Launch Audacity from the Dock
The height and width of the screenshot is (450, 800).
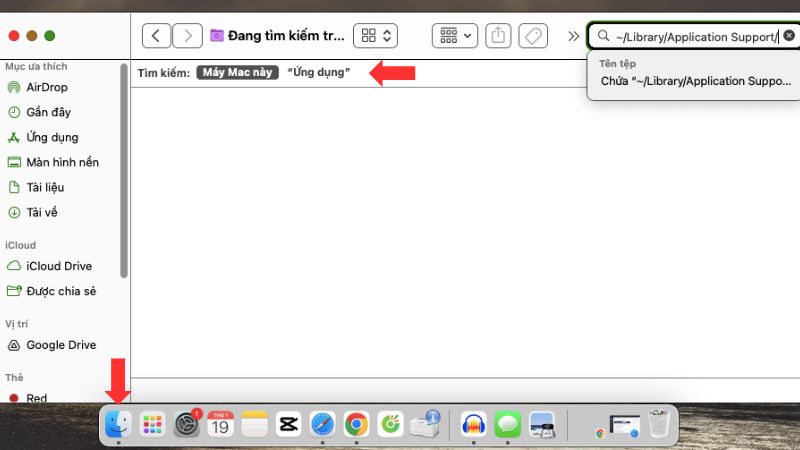[473, 424]
